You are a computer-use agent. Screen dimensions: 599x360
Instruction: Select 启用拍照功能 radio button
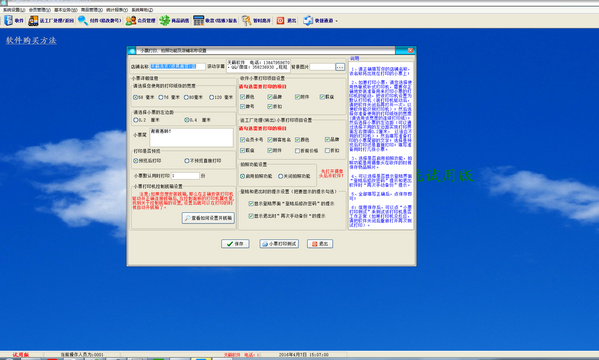point(242,176)
